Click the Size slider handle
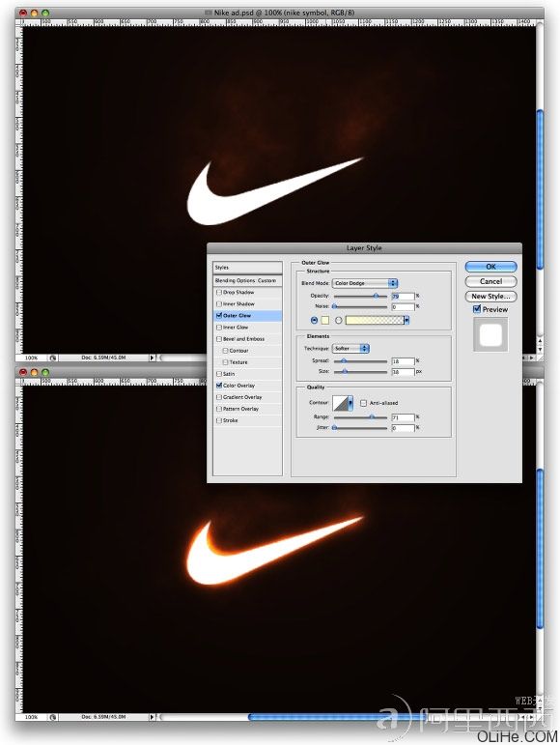 (x=345, y=372)
